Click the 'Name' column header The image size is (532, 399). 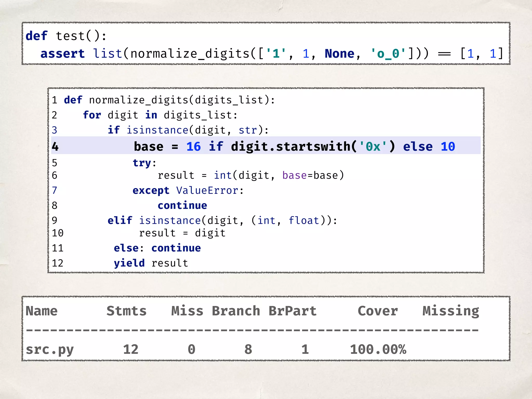point(42,311)
